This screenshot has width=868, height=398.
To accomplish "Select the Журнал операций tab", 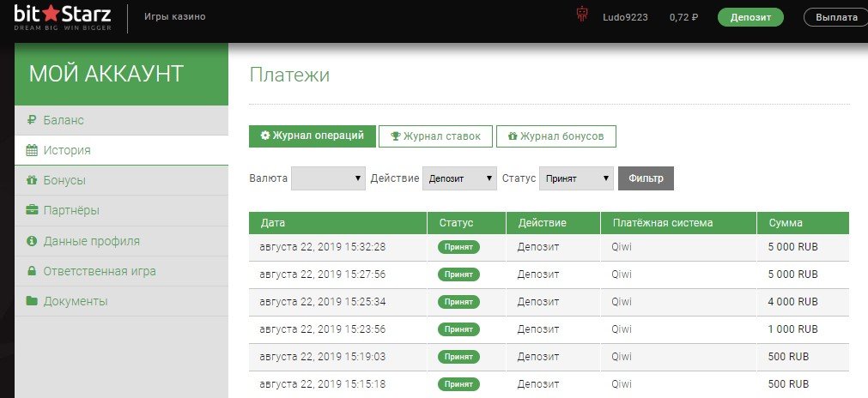I will pyautogui.click(x=312, y=136).
